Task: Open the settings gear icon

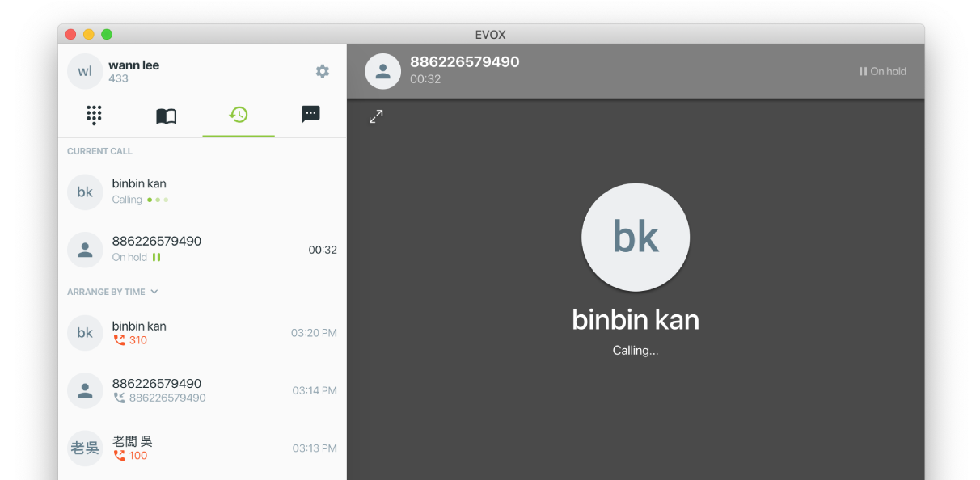Action: point(323,71)
